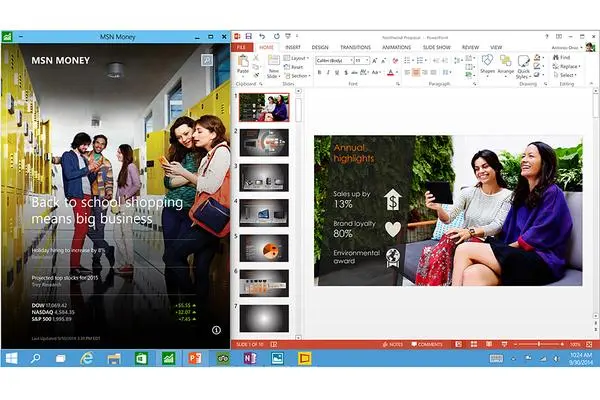
Task: Start slide show from beginning icon
Action: pos(288,36)
